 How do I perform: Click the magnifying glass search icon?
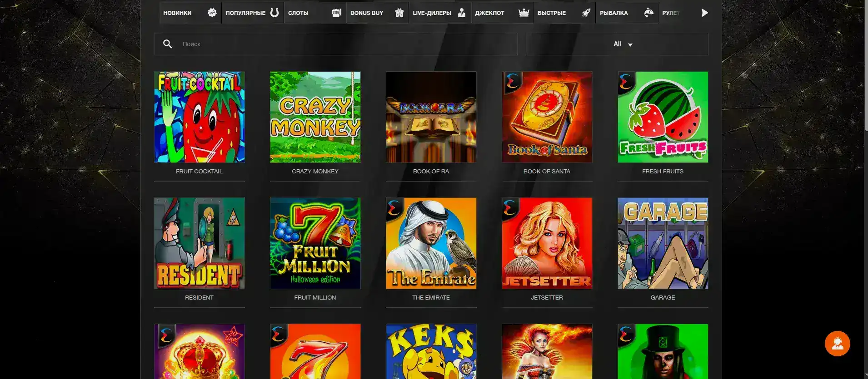(x=167, y=44)
